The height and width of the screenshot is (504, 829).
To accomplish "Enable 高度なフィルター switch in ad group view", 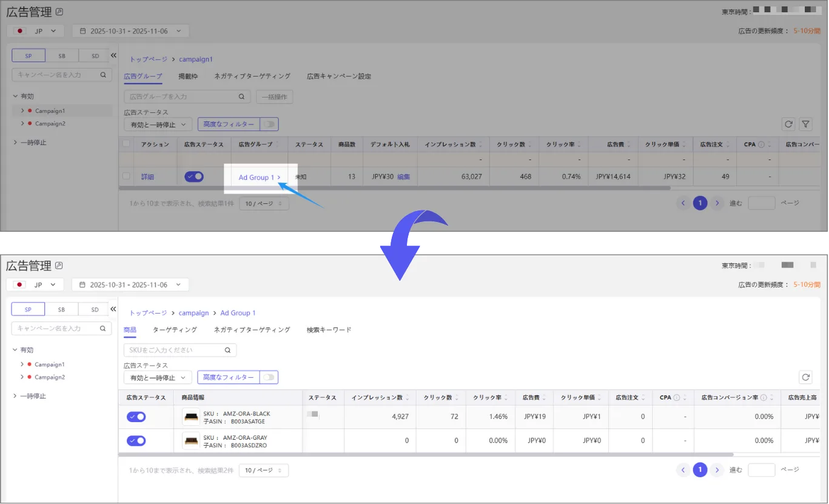I will click(x=269, y=124).
